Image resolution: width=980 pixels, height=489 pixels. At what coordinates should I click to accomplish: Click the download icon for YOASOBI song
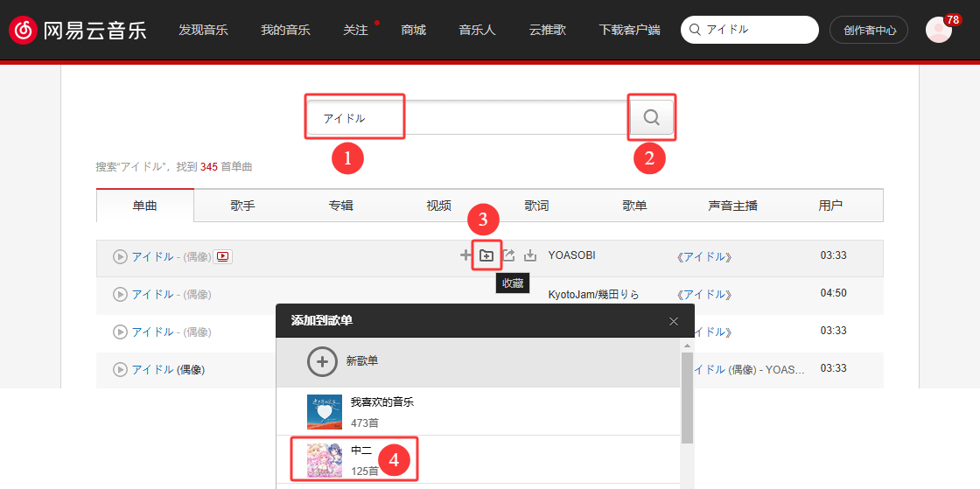pos(530,255)
